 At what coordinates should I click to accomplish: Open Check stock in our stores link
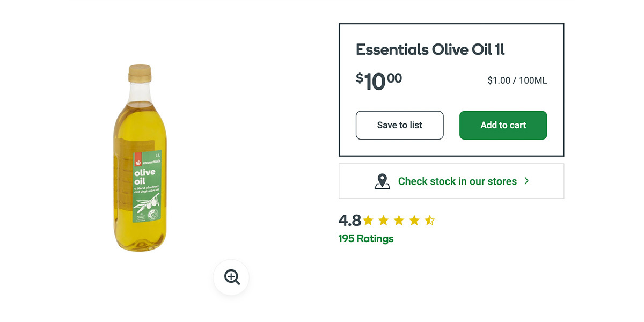tap(457, 181)
